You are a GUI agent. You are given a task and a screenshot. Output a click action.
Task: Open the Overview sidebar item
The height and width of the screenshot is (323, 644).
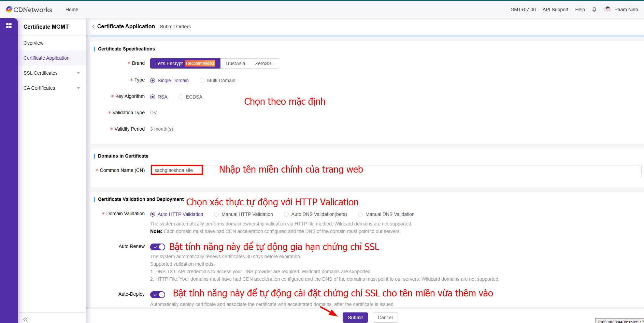click(x=33, y=43)
